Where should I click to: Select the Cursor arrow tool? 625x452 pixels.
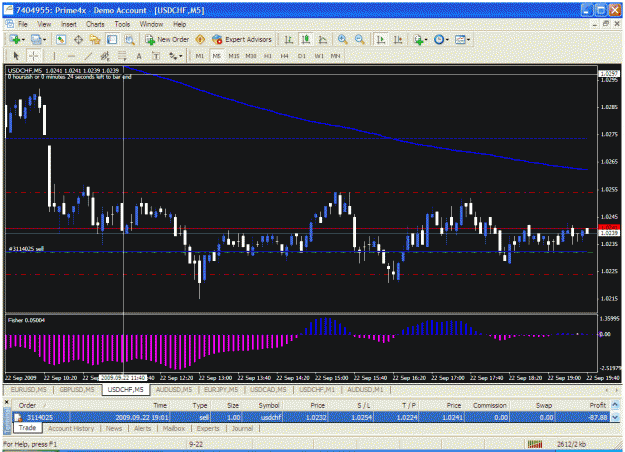click(16, 56)
